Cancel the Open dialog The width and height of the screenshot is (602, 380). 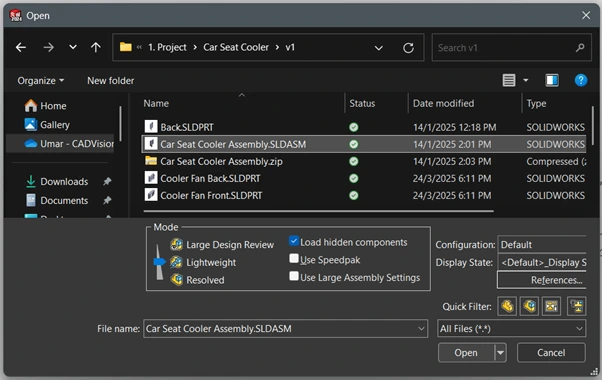(x=551, y=352)
